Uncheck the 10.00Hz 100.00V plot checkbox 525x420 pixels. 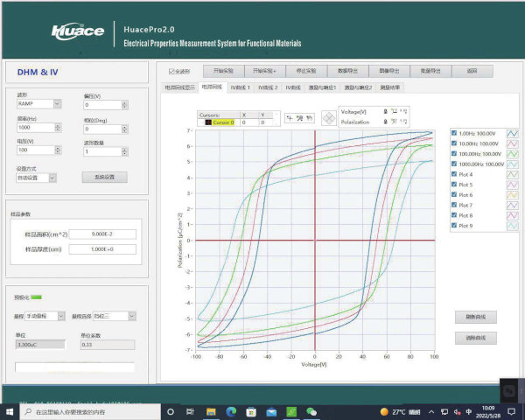[x=453, y=143]
